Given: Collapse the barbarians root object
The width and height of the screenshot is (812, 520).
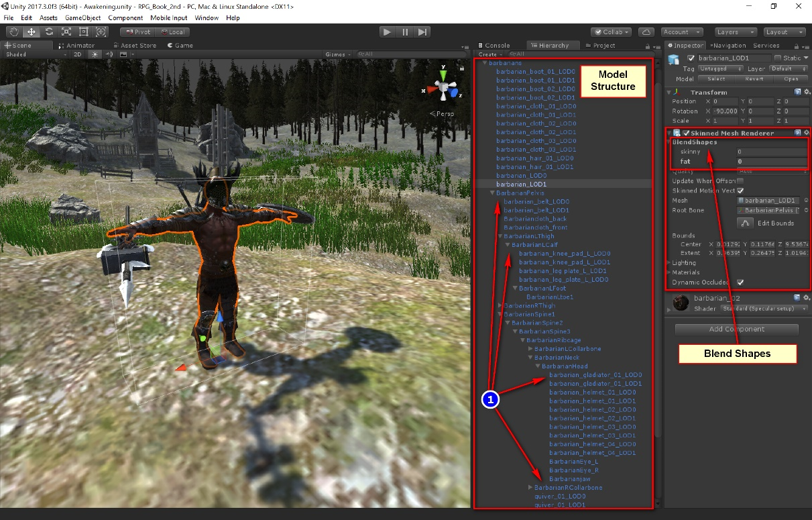Looking at the screenshot, I should pyautogui.click(x=484, y=62).
